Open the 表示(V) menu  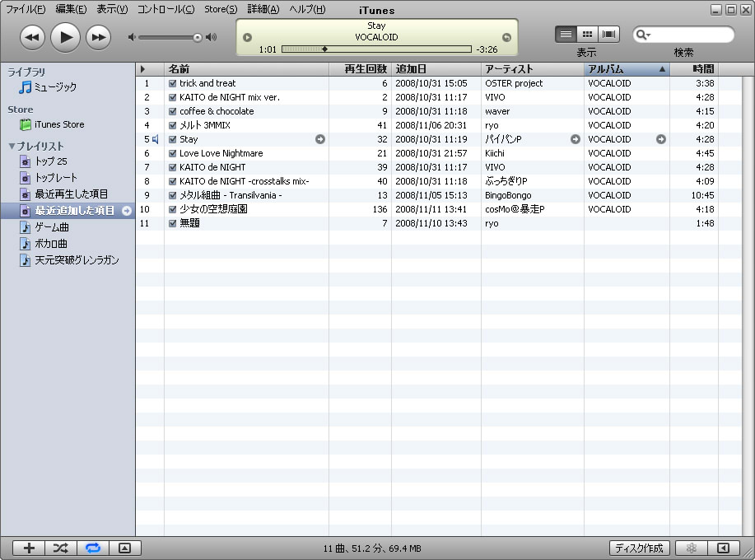coord(112,9)
